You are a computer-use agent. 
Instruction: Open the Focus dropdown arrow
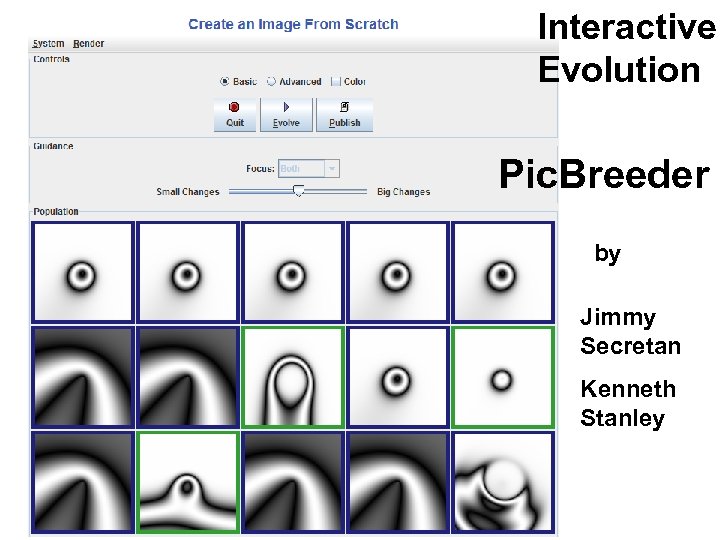tap(332, 169)
